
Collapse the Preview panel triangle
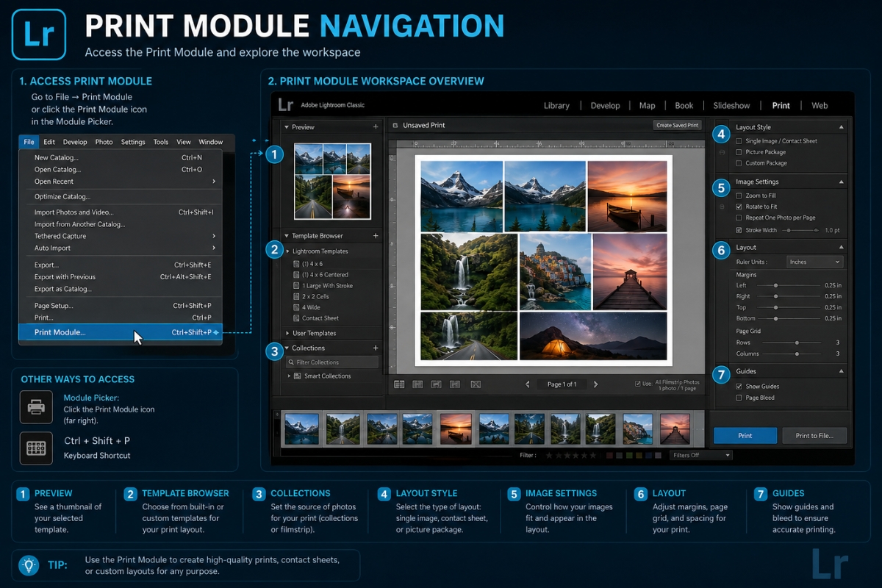click(287, 127)
